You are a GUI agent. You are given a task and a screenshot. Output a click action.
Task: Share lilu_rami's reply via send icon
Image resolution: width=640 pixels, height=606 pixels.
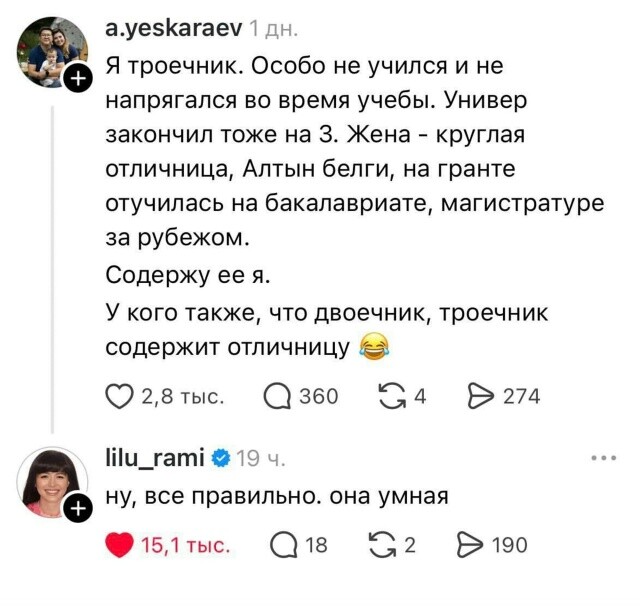click(470, 545)
